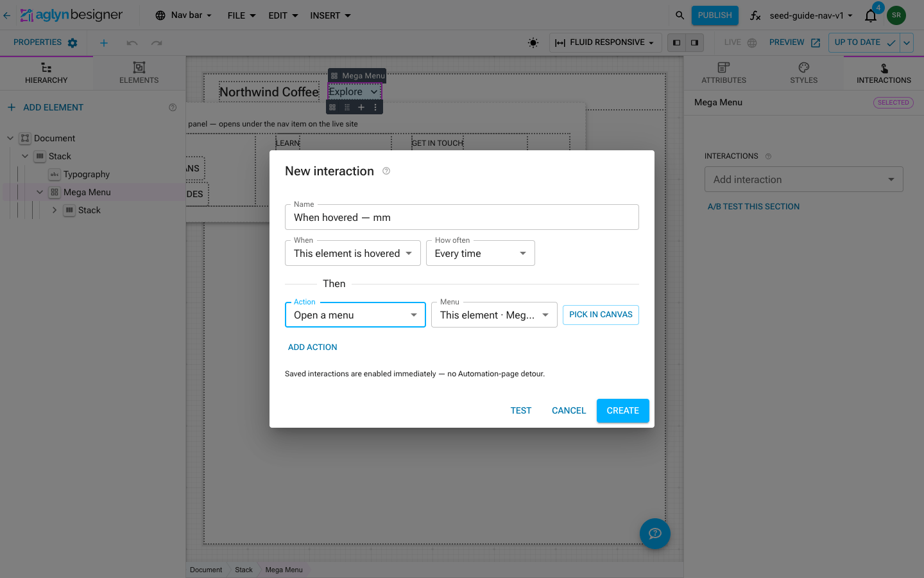This screenshot has width=924, height=578.
Task: Click Pick in Canvas button
Action: (601, 315)
